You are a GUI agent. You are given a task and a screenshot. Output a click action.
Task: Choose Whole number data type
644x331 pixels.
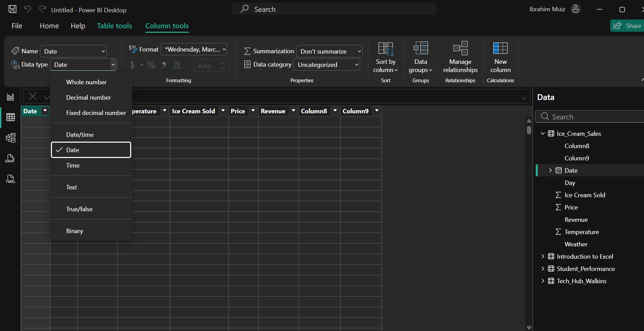[91, 82]
